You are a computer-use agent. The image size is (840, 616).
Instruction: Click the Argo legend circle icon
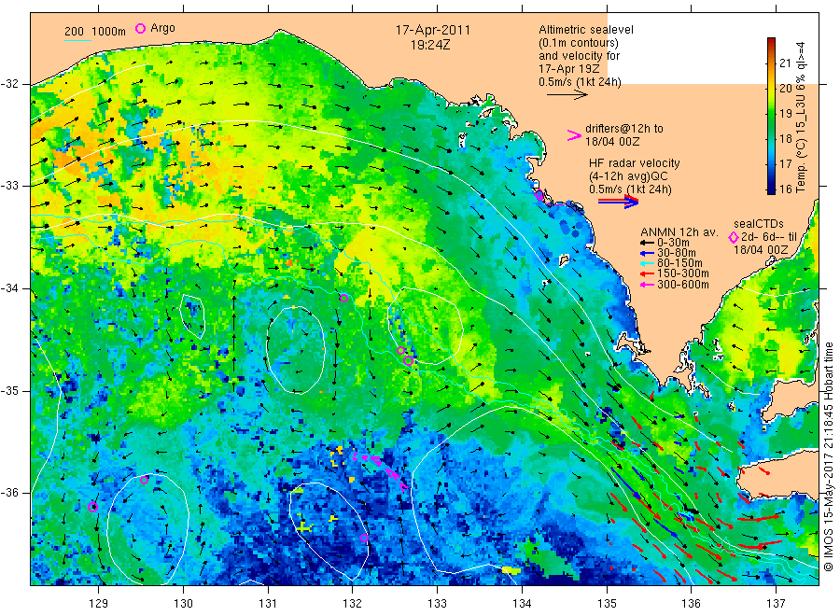point(140,29)
